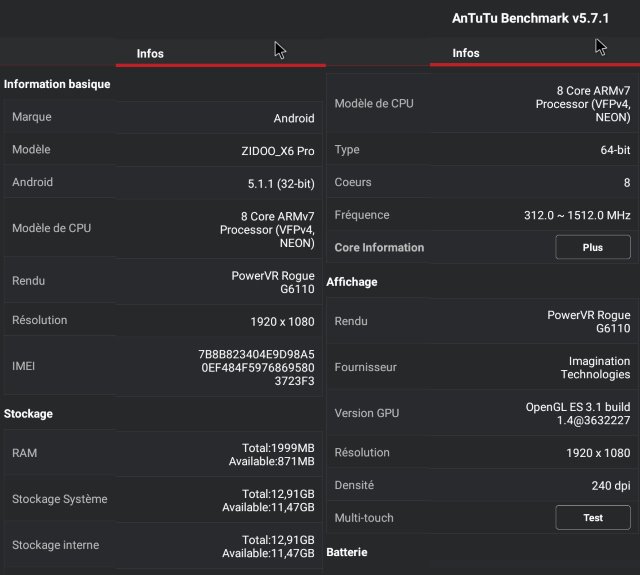Click the Fréquence value 312.0 ~ 1512.0 MHz
640x575 pixels.
click(x=577, y=215)
